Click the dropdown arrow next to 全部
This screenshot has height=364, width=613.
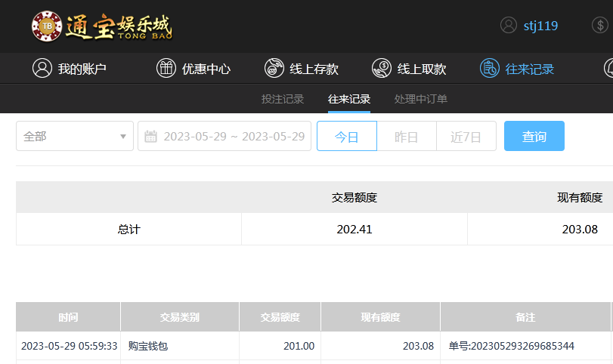click(123, 136)
